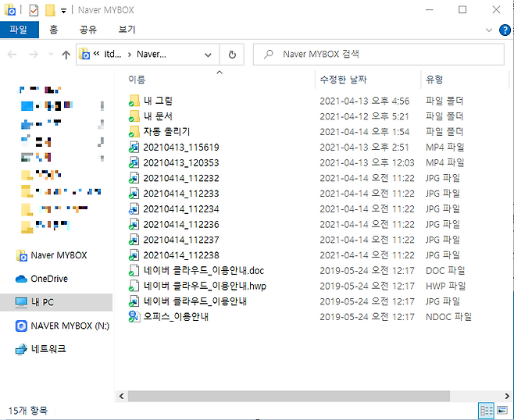This screenshot has width=514, height=420.
Task: Click horizontal scrollbar right arrow
Action: [x=507, y=396]
